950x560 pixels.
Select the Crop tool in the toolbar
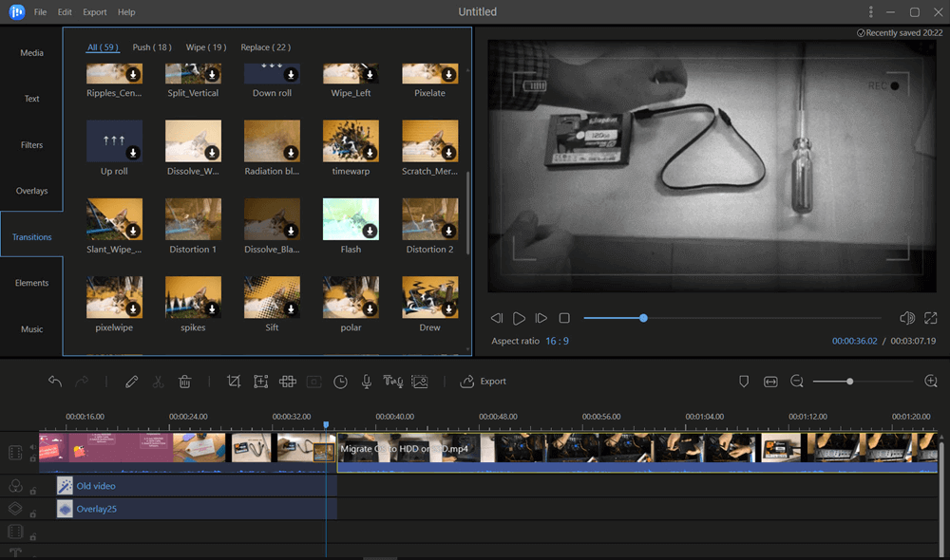coord(234,382)
